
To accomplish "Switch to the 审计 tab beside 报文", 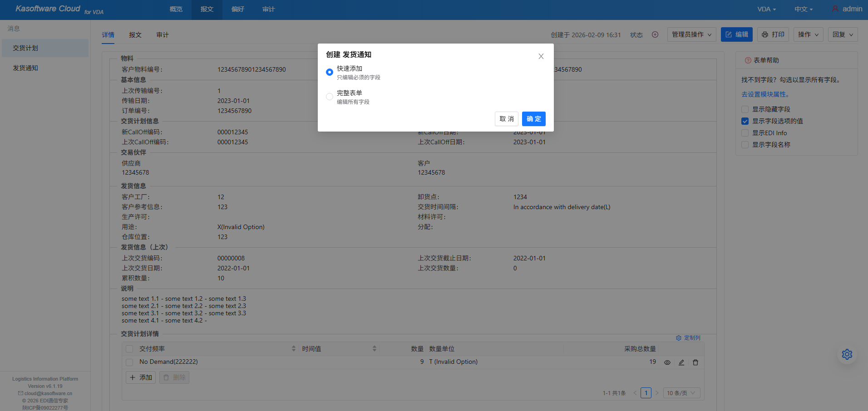I will click(163, 35).
